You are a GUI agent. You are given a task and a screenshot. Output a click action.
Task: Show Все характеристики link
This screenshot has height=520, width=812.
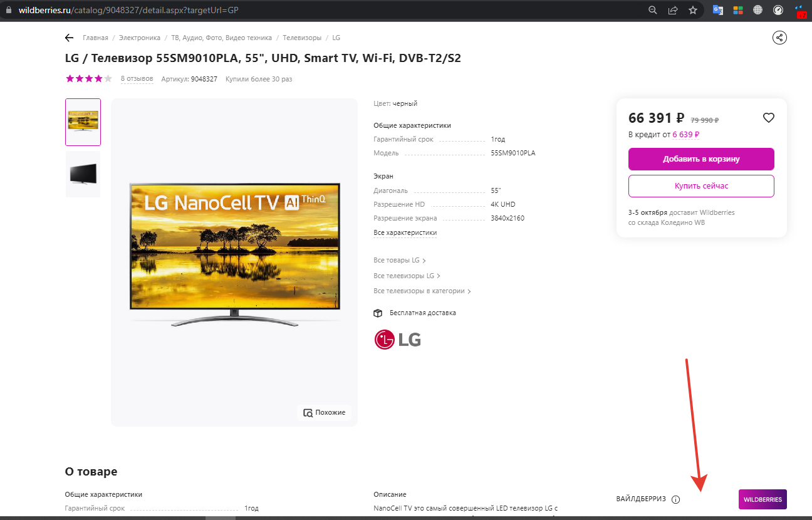405,232
